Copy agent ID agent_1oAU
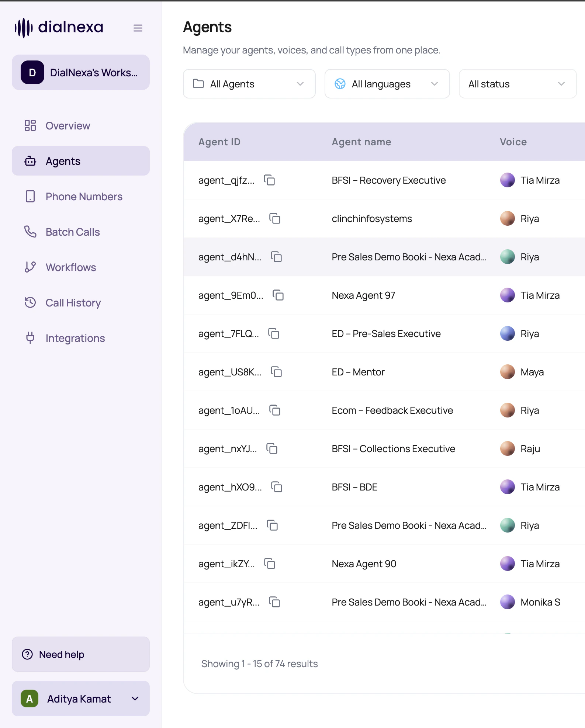This screenshot has width=585, height=728. pos(275,410)
